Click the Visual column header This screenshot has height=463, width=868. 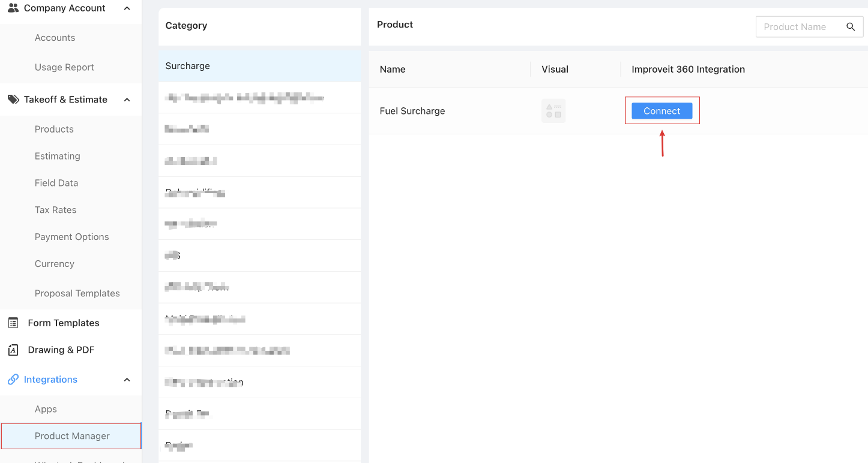(555, 70)
